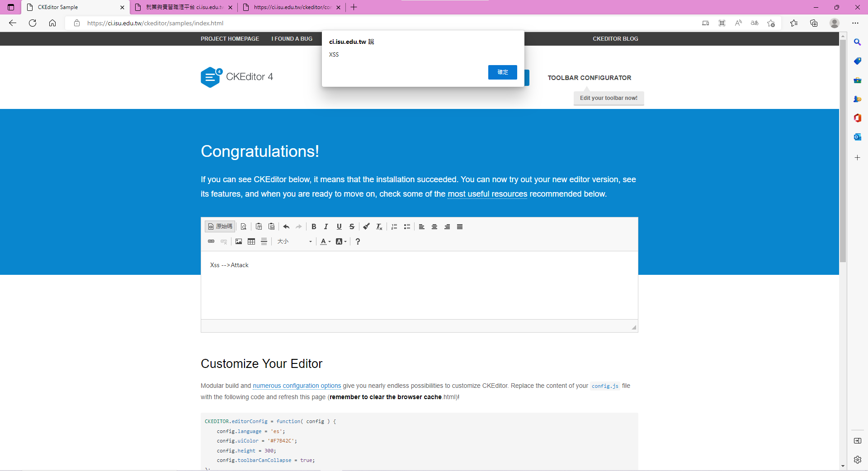Toggle strikethrough formatting in CKEditor
The width and height of the screenshot is (868, 471).
[352, 226]
